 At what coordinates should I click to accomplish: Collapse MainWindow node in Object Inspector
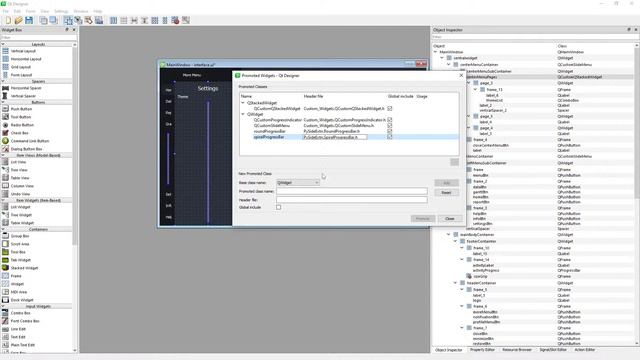436,52
